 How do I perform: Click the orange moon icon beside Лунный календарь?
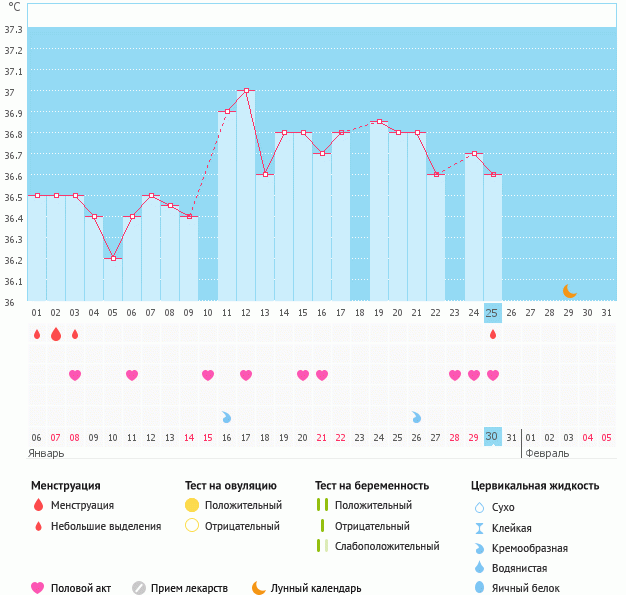(x=259, y=588)
